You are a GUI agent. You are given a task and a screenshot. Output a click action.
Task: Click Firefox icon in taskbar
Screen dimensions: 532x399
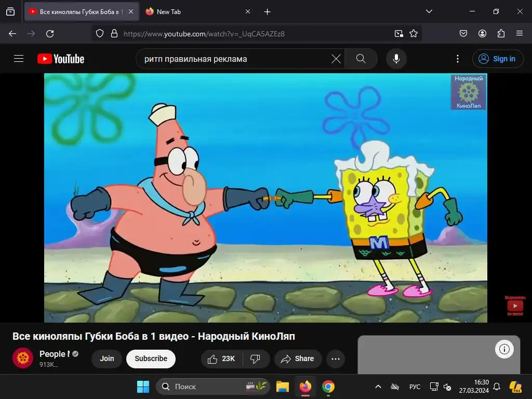305,387
